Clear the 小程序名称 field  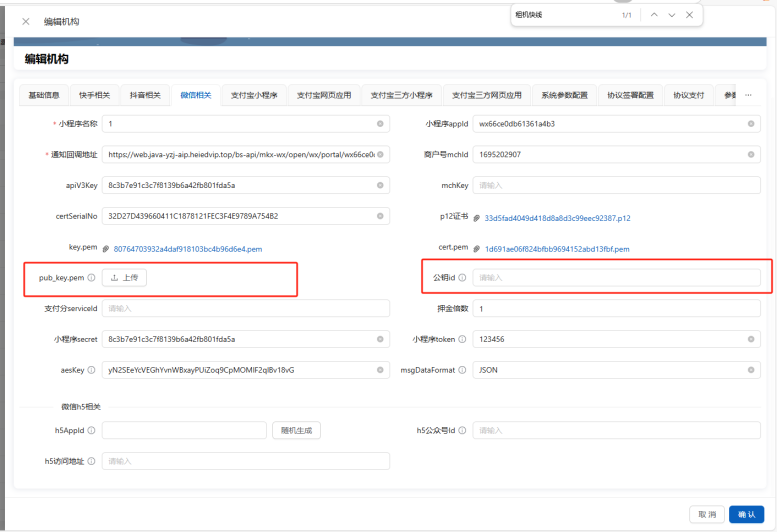[x=380, y=124]
